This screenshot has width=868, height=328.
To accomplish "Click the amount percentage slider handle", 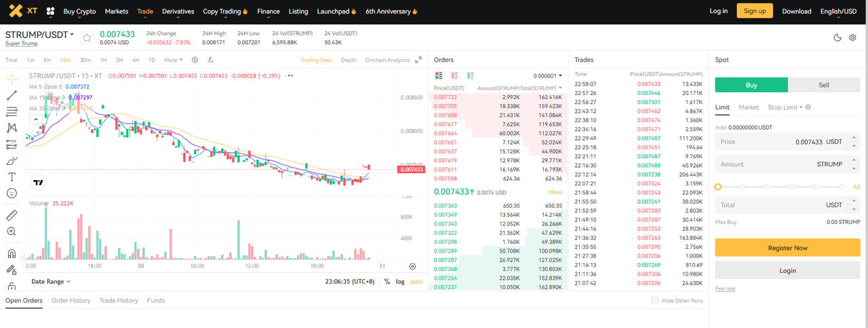I will tap(718, 186).
